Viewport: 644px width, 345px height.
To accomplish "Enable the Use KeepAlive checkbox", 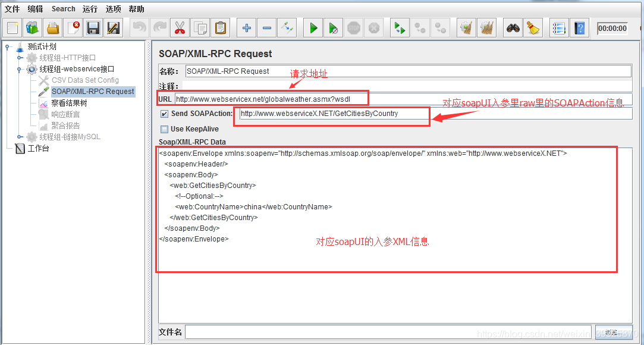I will pos(164,129).
